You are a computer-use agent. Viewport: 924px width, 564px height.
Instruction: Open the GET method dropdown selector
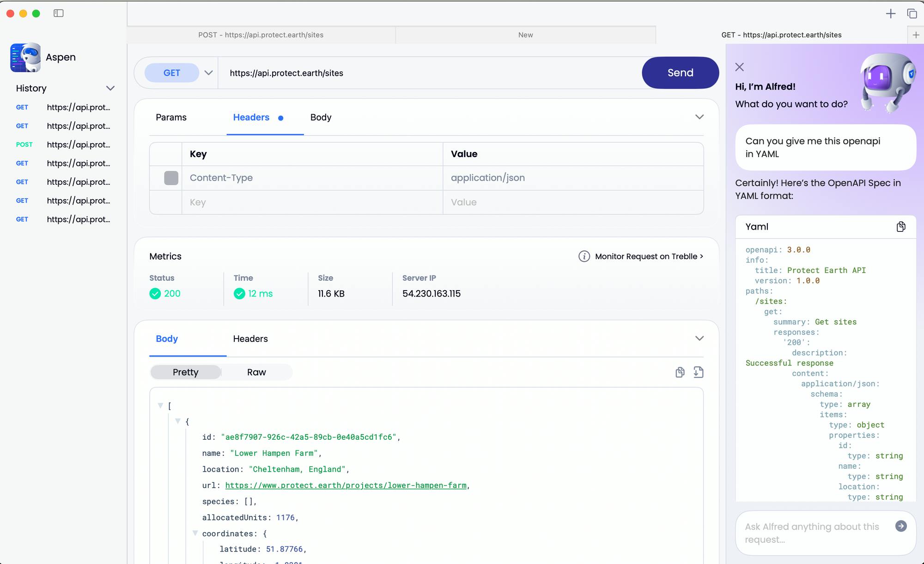pos(208,73)
